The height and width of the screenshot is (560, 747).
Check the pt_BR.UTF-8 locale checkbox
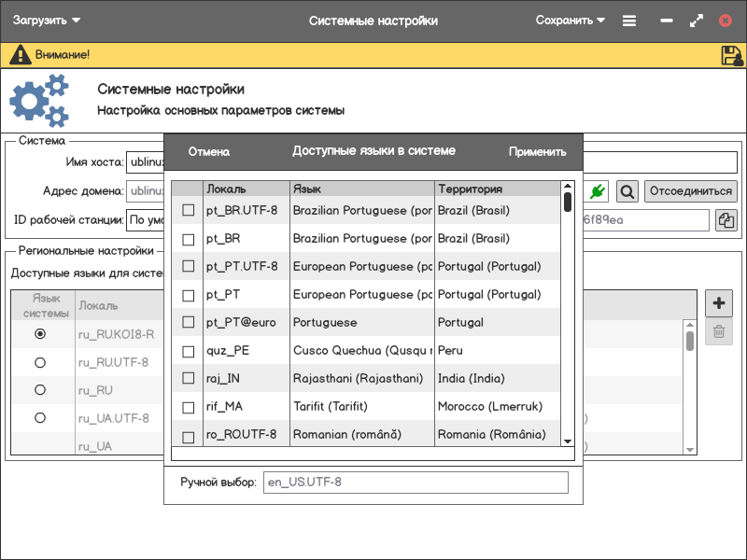click(x=188, y=211)
